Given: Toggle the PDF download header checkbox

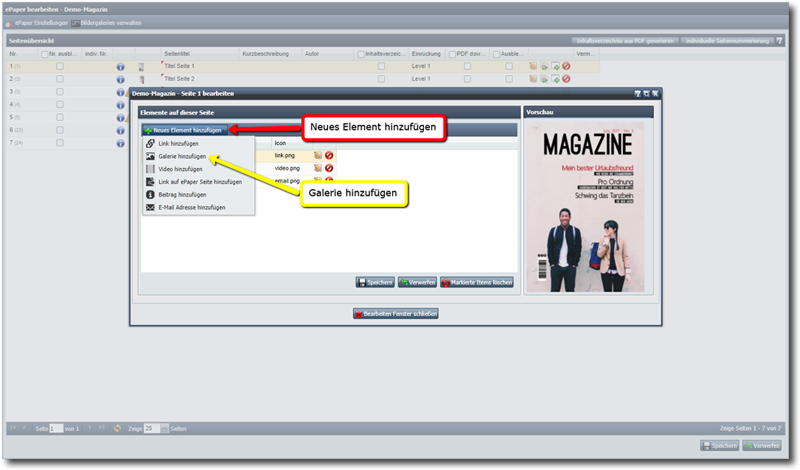Looking at the screenshot, I should pos(452,54).
